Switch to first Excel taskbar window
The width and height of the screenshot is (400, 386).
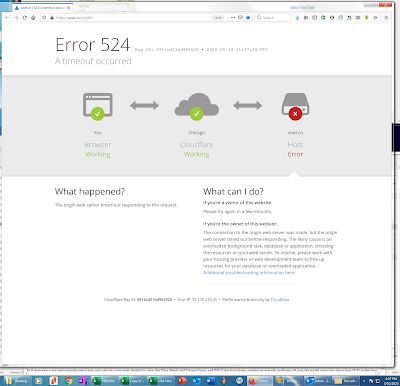104,381
